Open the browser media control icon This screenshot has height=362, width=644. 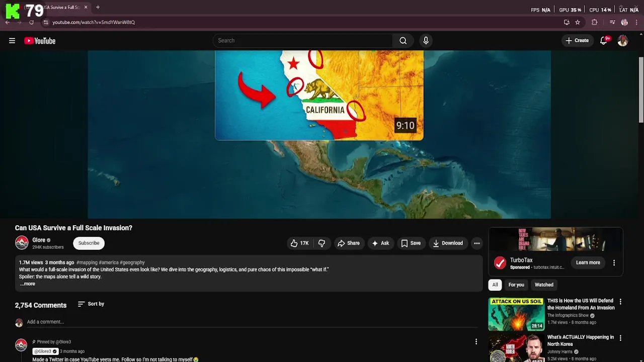click(612, 22)
